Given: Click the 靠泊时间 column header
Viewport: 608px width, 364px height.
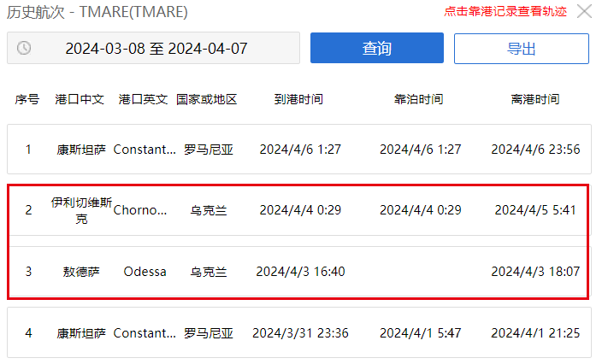Looking at the screenshot, I should 418,99.
